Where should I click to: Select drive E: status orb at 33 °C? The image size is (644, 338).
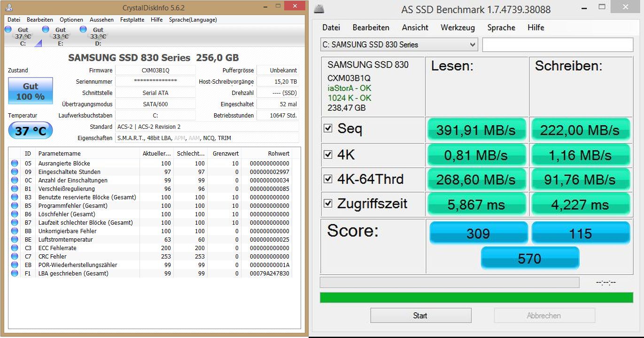coord(46,30)
